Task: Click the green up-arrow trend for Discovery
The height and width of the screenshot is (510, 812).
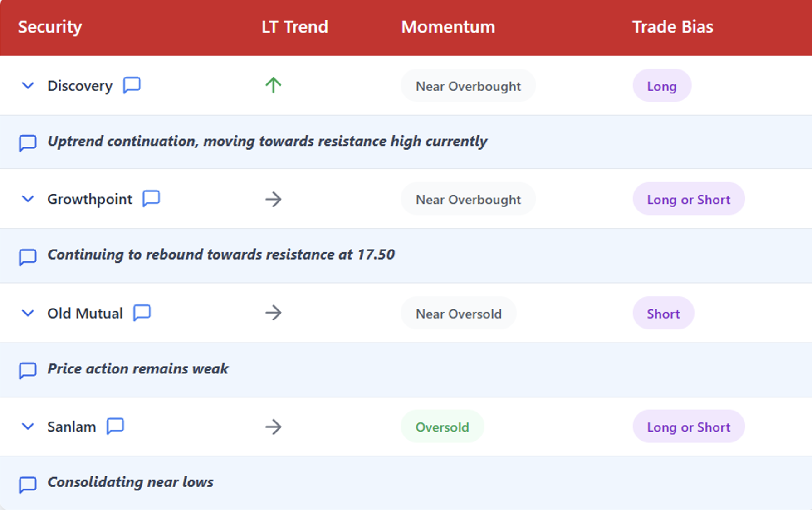Action: pos(273,85)
